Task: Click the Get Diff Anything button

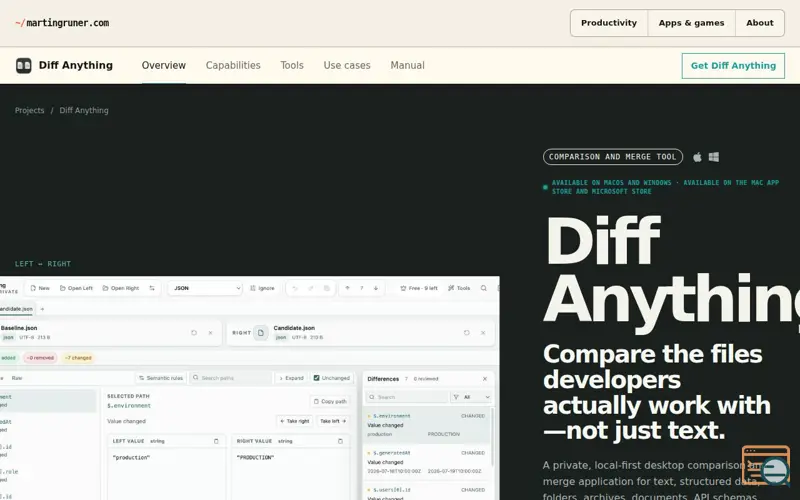Action: [x=733, y=66]
